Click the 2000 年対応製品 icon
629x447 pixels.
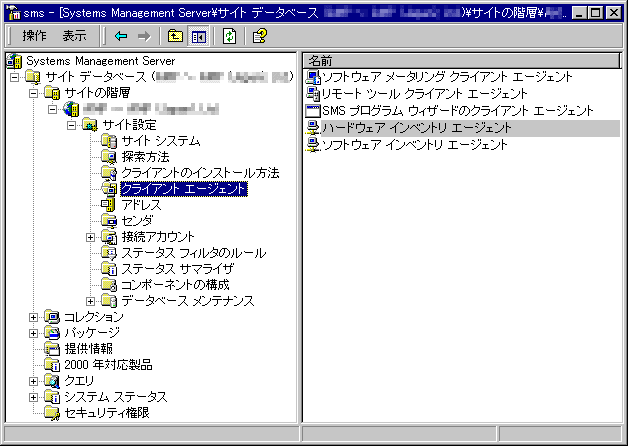[52, 365]
